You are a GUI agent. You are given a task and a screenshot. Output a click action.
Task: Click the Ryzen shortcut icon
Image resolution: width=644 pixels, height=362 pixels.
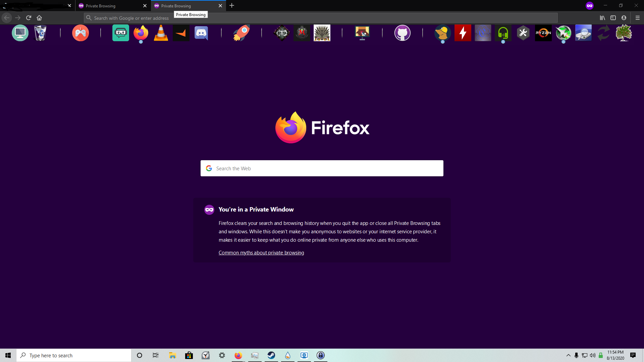(543, 33)
